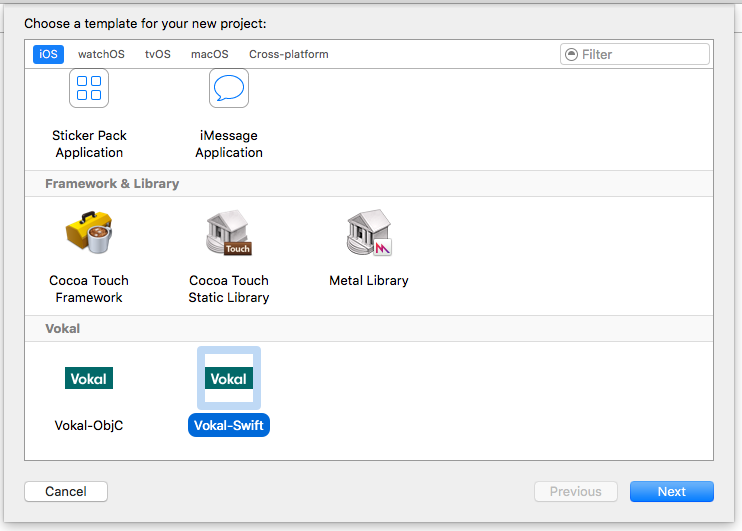The image size is (742, 531).
Task: Click the 'iMessage Application' label
Action: click(x=229, y=144)
